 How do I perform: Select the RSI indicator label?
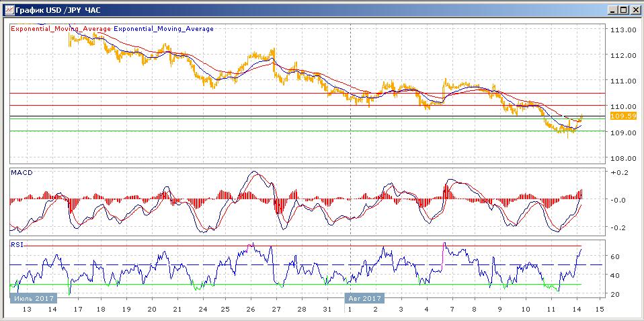point(17,244)
